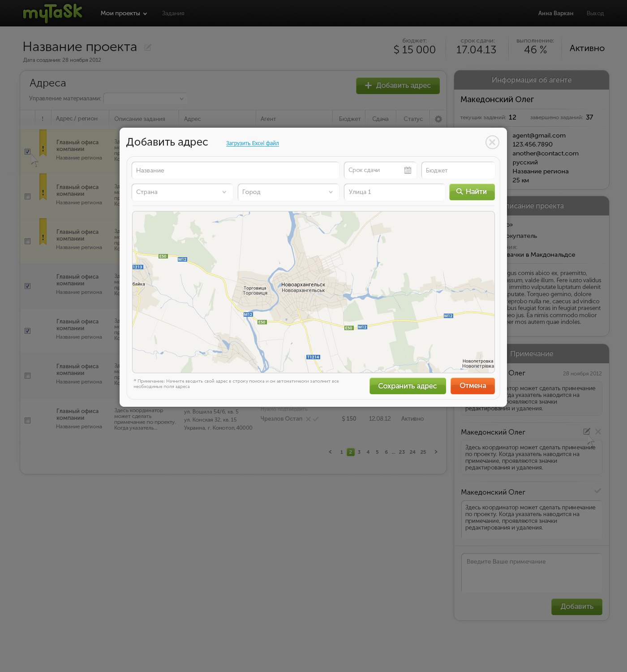Image resolution: width=627 pixels, height=672 pixels.
Task: Click the edit pencil next to project title
Action: pos(148,47)
